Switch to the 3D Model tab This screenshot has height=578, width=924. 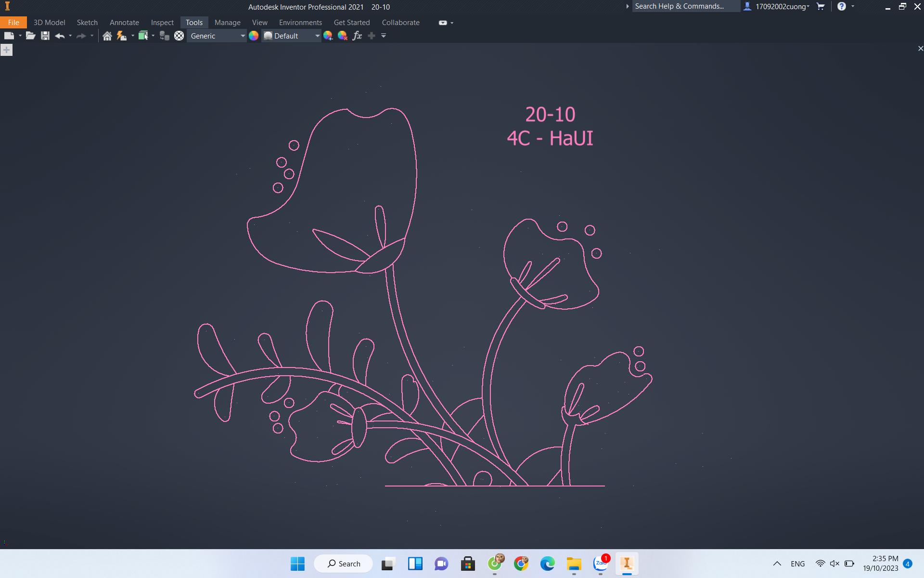tap(49, 22)
